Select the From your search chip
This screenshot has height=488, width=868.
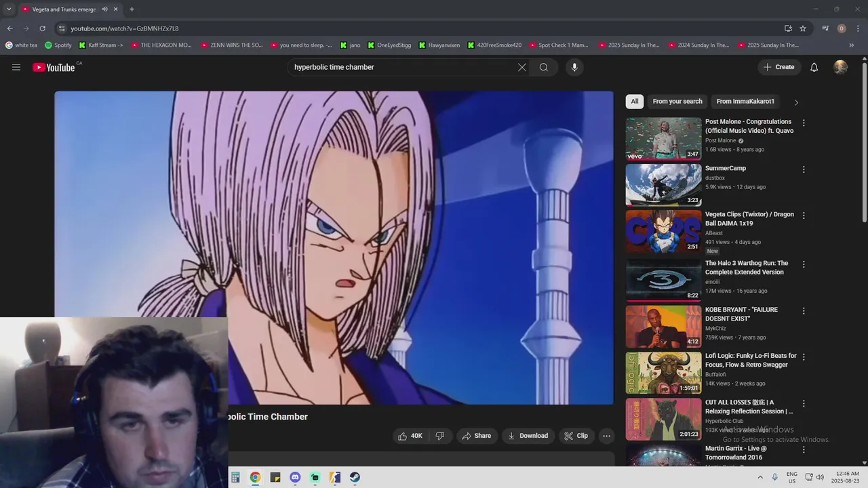[677, 102]
